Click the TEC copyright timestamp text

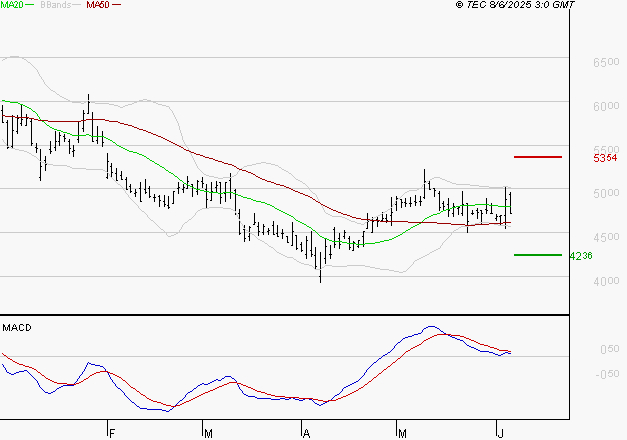click(515, 5)
